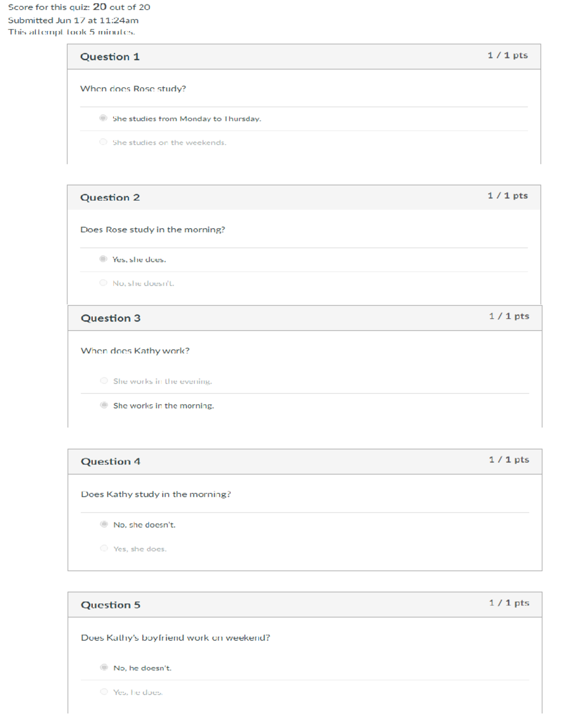
Task: Click the Question 2 header
Action: point(110,197)
